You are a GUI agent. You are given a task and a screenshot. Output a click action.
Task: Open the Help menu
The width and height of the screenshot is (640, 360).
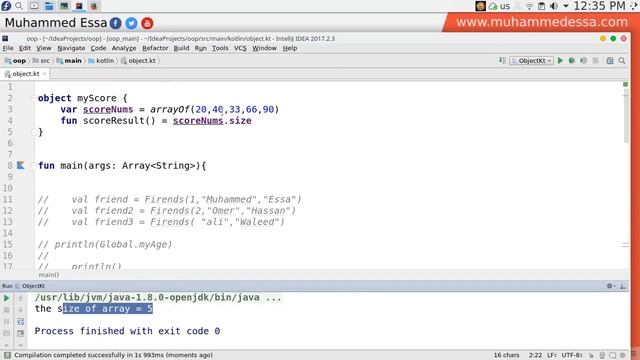pyautogui.click(x=290, y=48)
